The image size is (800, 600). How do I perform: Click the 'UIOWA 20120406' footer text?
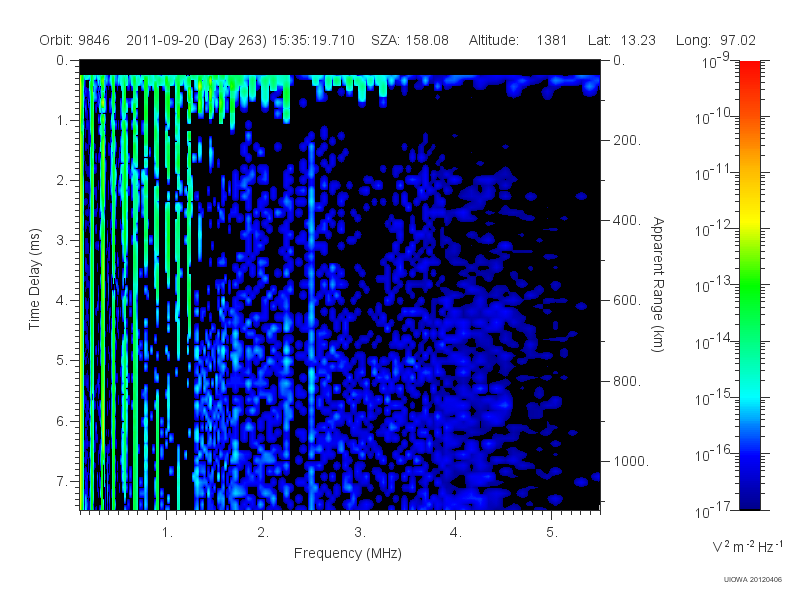click(753, 580)
